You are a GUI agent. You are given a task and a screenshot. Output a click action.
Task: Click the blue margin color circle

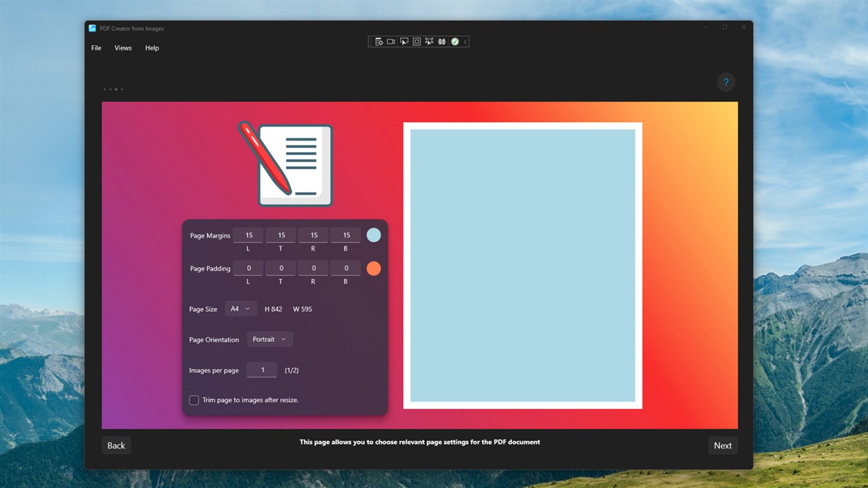click(374, 235)
